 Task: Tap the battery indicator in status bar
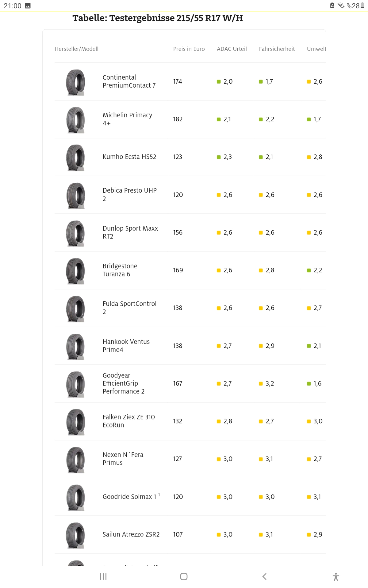click(x=362, y=5)
